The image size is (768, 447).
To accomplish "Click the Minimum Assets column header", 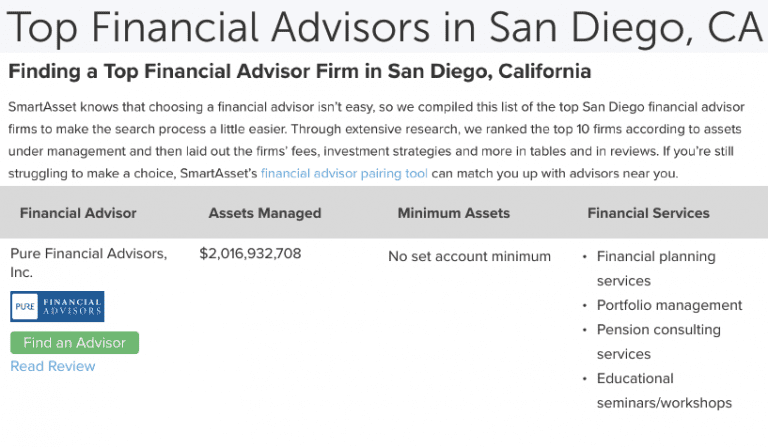I will tap(454, 213).
